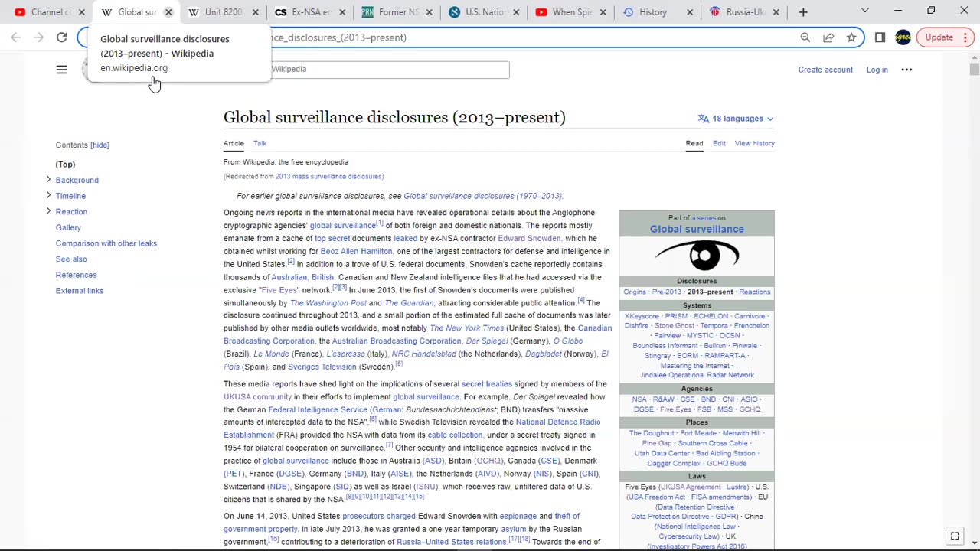Open the 2013 mass surveillance disclosures redirect link

coord(328,176)
